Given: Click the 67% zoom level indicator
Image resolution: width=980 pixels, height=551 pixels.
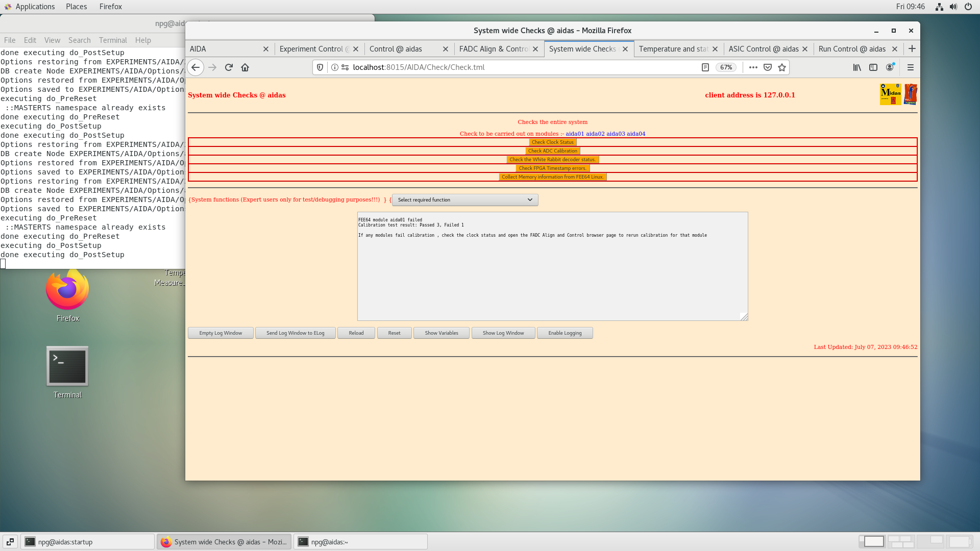Looking at the screenshot, I should tap(726, 67).
